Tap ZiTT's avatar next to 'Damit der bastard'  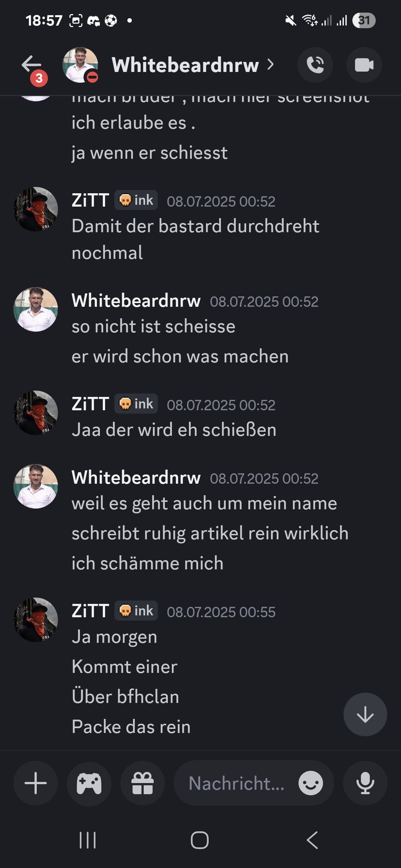coord(36,209)
